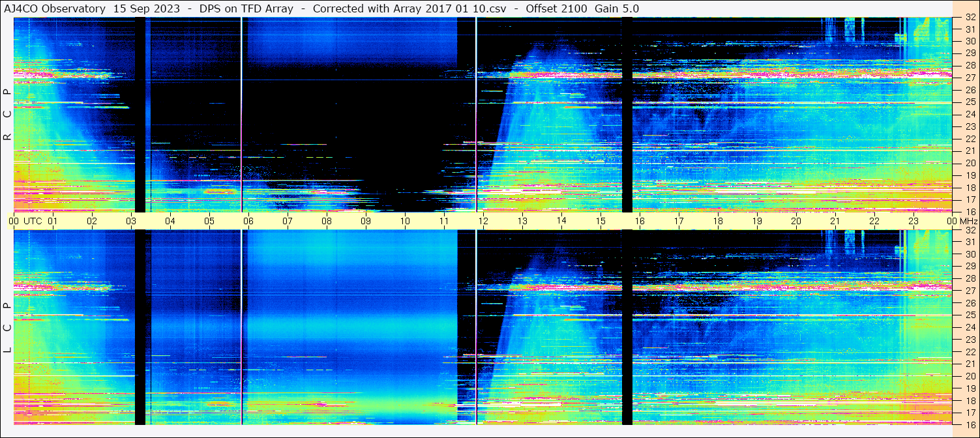Select the 06 hour label on the time axis

pyautogui.click(x=248, y=221)
